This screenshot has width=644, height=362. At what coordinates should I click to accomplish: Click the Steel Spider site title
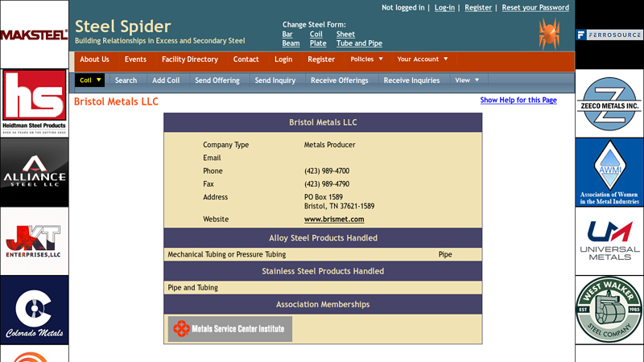tap(122, 27)
